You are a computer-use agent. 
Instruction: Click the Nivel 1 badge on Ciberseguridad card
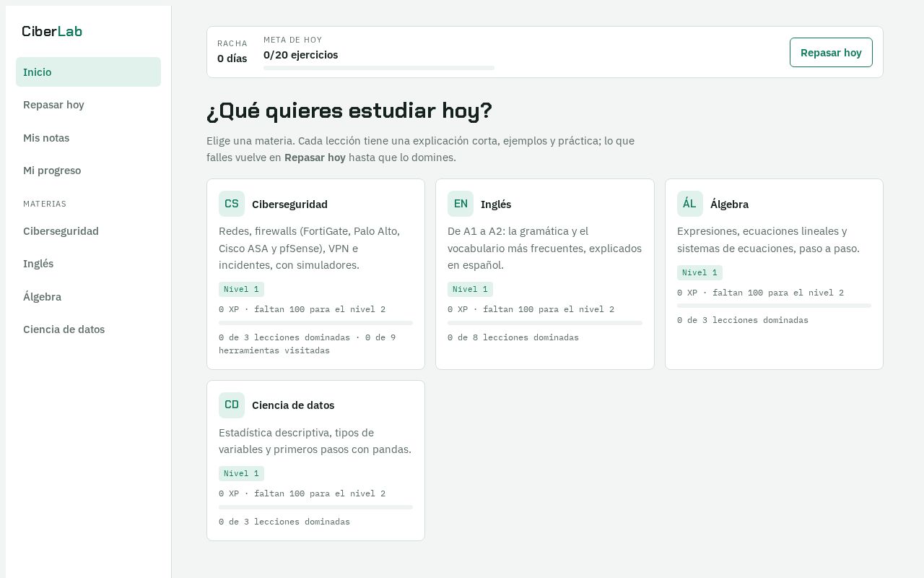coord(241,289)
